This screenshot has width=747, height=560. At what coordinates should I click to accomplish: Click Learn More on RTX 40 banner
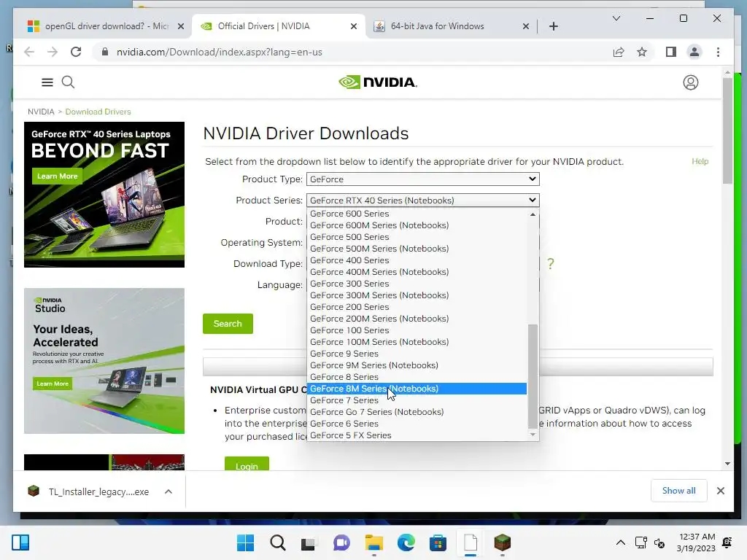[x=57, y=176]
